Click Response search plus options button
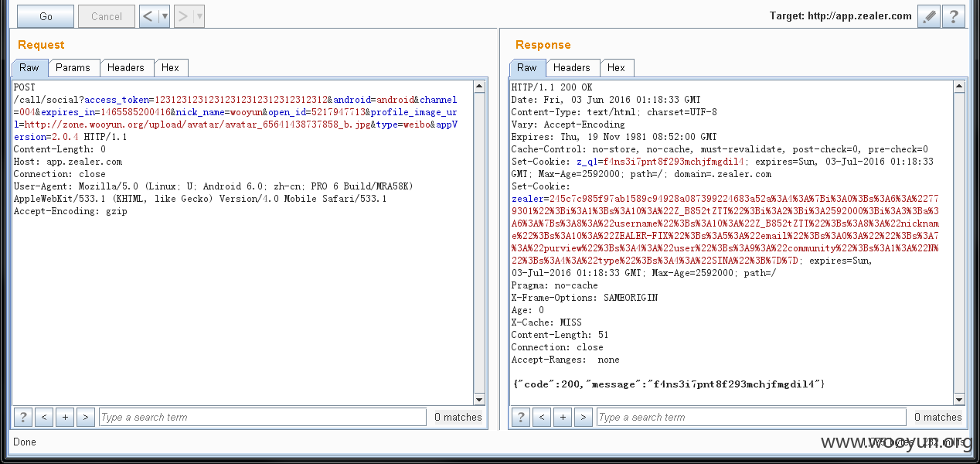The width and height of the screenshot is (980, 464). pos(563,417)
